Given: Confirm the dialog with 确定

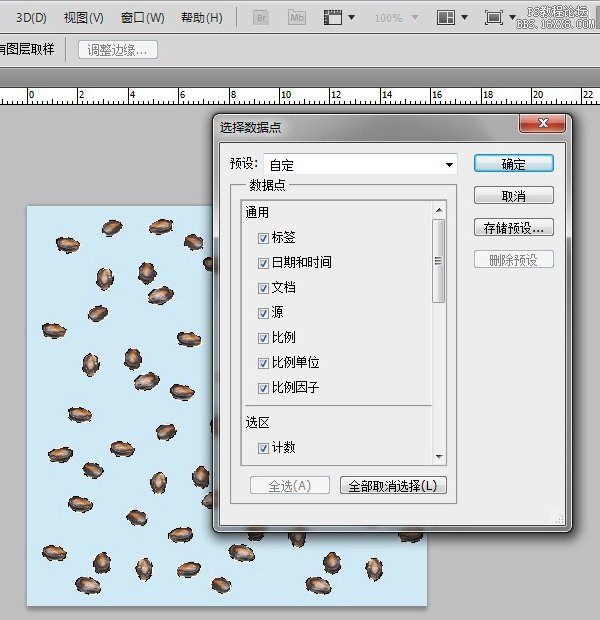Looking at the screenshot, I should (x=513, y=164).
